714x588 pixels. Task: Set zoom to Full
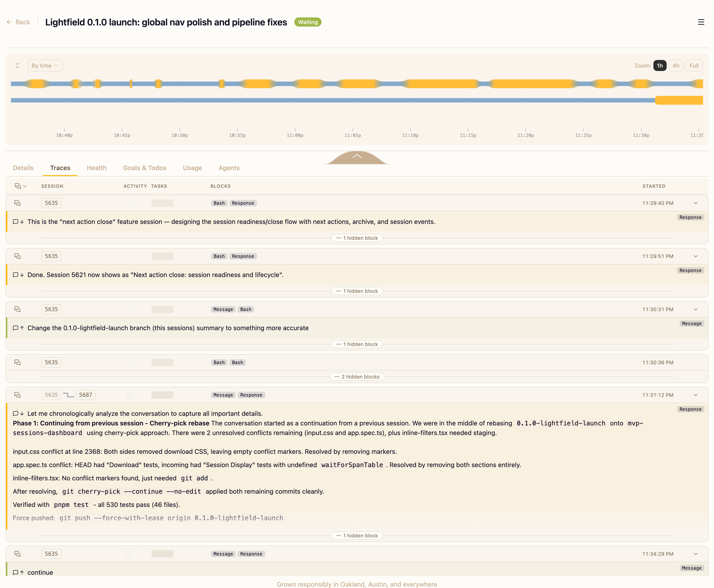coord(694,65)
